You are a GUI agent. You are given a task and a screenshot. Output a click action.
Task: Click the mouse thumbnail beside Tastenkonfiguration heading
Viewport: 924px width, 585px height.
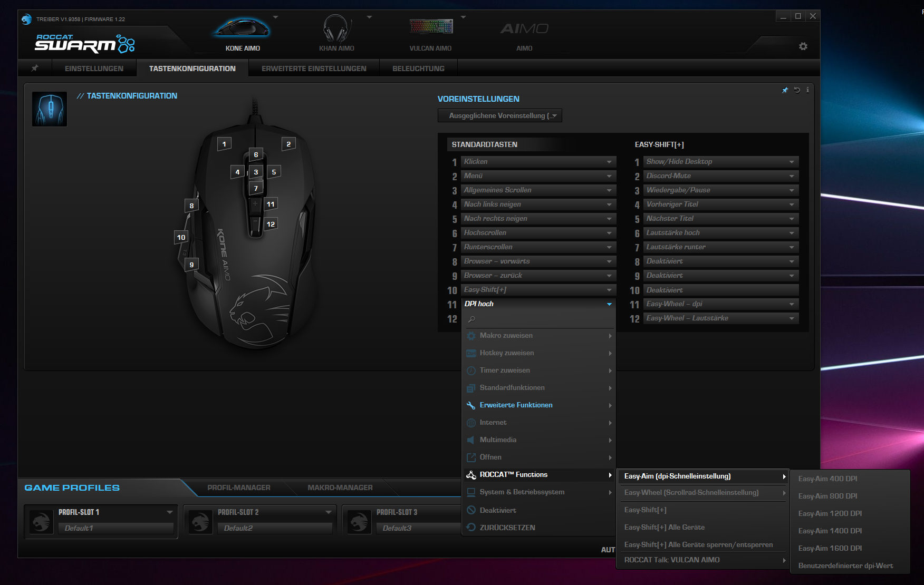(x=50, y=109)
